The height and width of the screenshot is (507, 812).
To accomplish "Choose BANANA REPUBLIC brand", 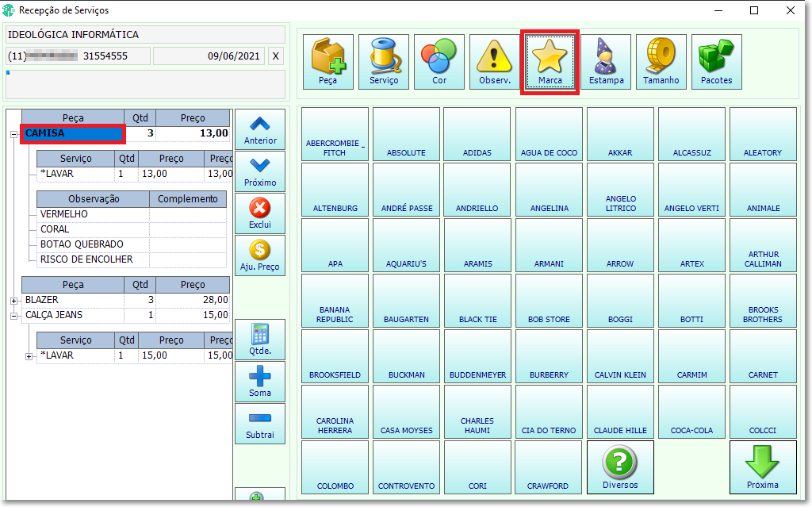I will point(335,301).
